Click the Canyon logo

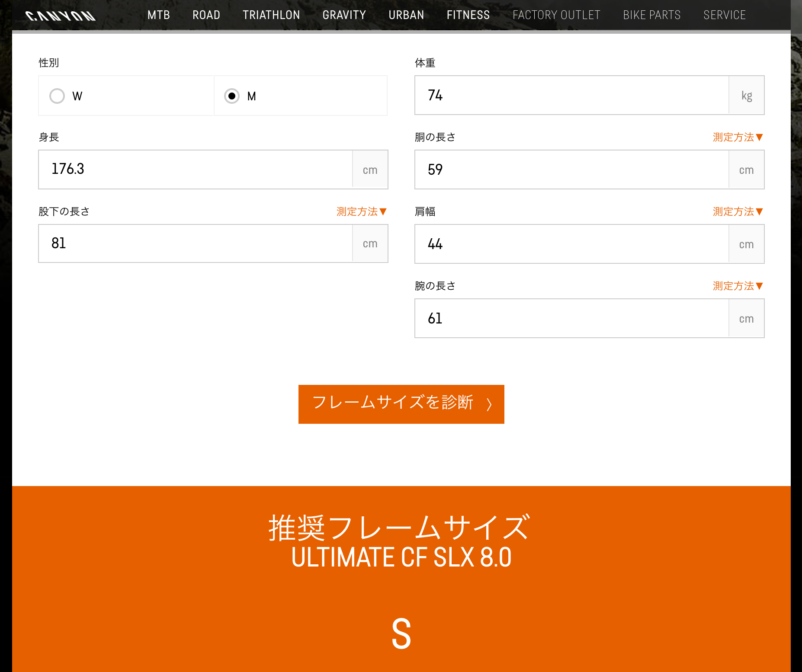point(61,16)
